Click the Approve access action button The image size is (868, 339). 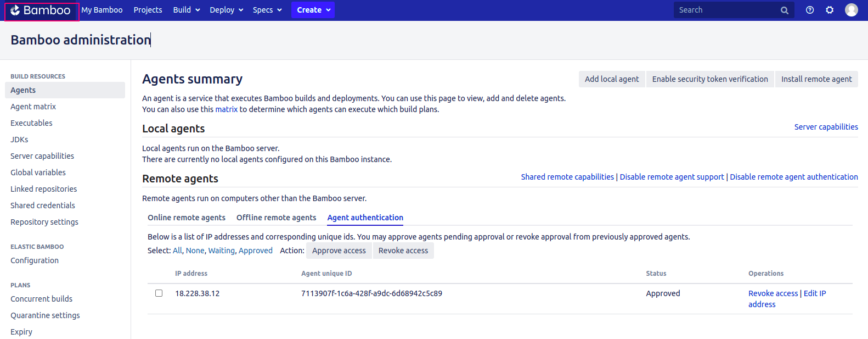pyautogui.click(x=339, y=251)
